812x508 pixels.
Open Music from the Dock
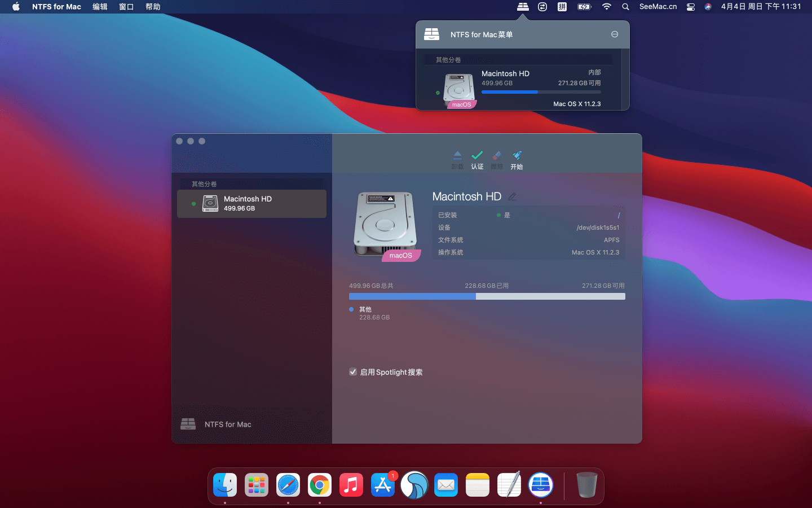[351, 485]
